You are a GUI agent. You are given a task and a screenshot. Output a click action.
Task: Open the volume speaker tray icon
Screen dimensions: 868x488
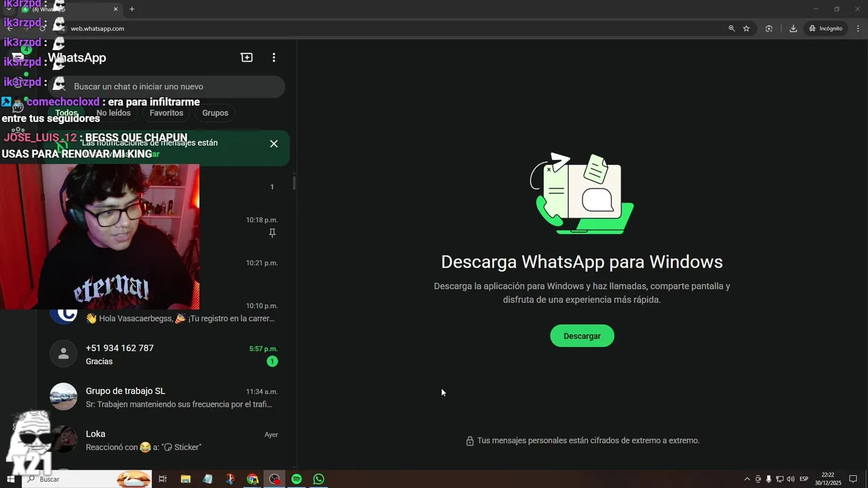[790, 479]
